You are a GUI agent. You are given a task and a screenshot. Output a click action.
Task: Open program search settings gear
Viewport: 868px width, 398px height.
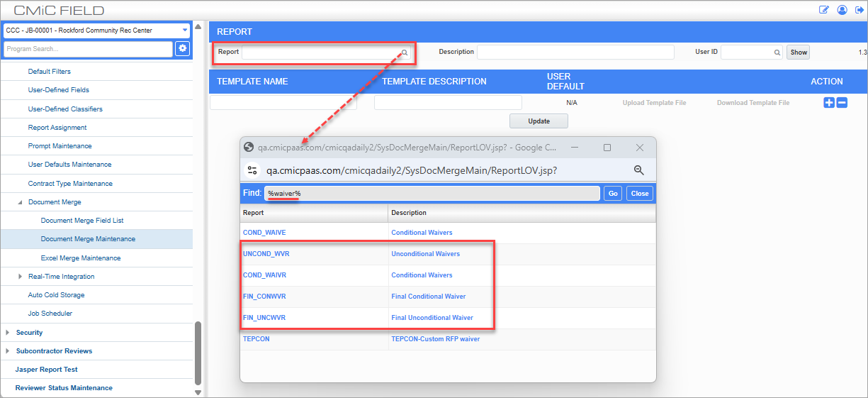click(183, 48)
